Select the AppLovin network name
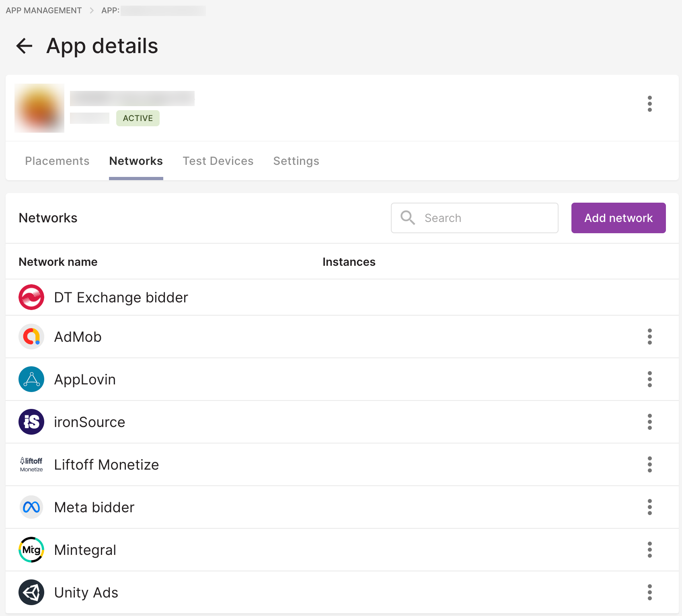Image resolution: width=682 pixels, height=616 pixels. [x=85, y=380]
